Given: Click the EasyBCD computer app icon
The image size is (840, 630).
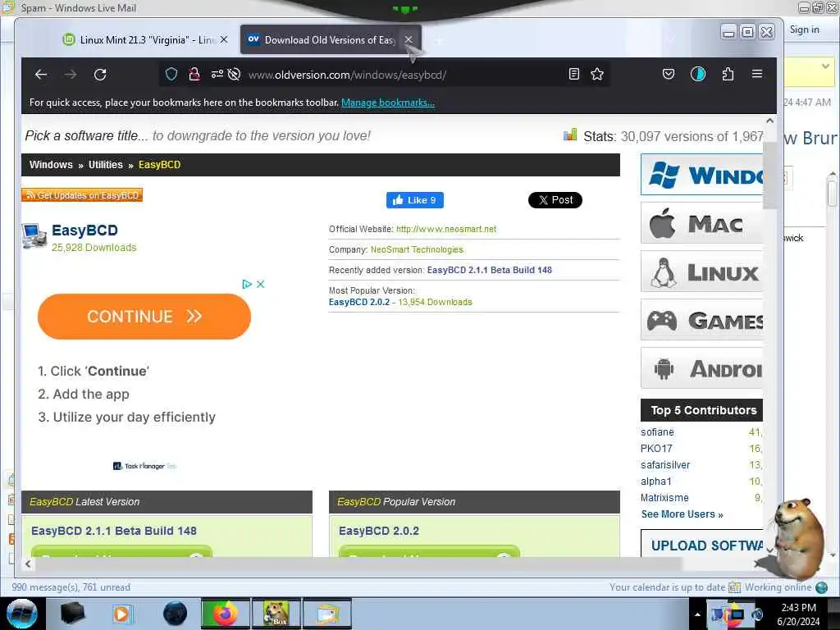Looking at the screenshot, I should pyautogui.click(x=34, y=235).
